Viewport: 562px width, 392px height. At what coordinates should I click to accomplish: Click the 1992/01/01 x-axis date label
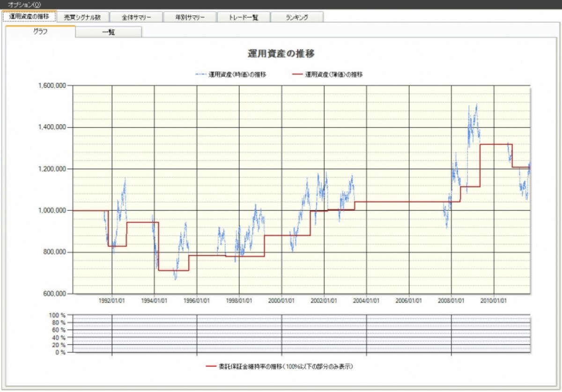[112, 300]
